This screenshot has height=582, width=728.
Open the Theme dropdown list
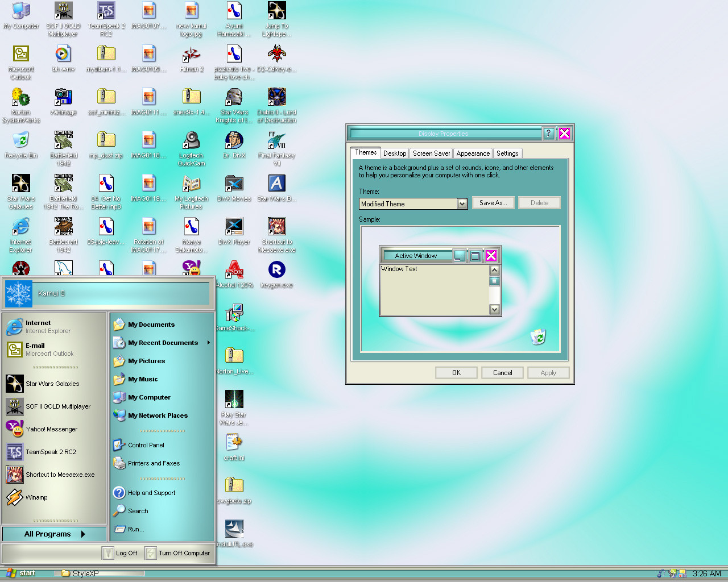[x=462, y=203]
